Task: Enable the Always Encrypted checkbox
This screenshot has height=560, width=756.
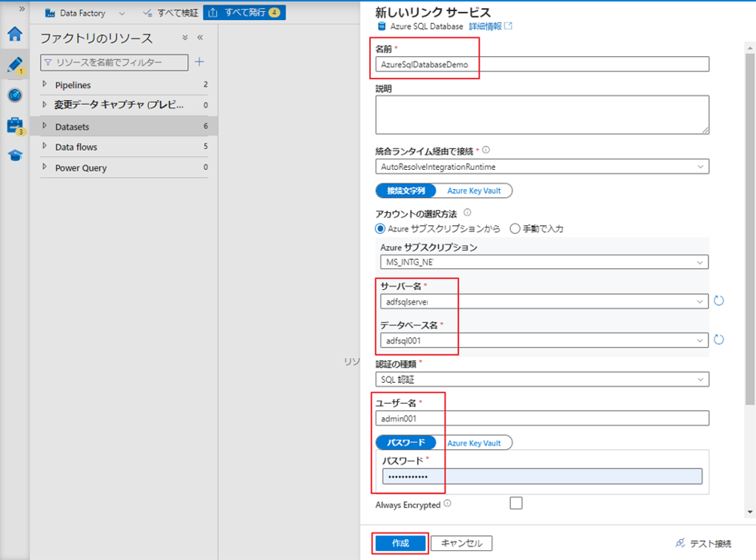Action: click(x=516, y=503)
